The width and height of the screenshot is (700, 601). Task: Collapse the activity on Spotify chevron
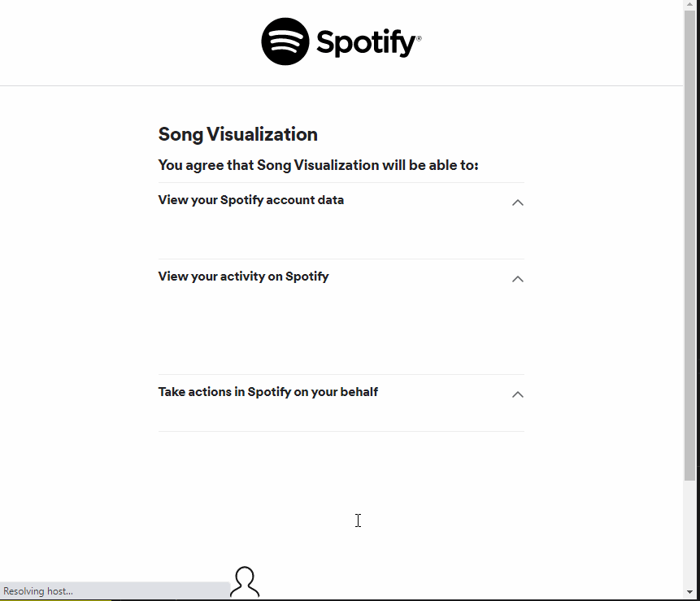(518, 279)
